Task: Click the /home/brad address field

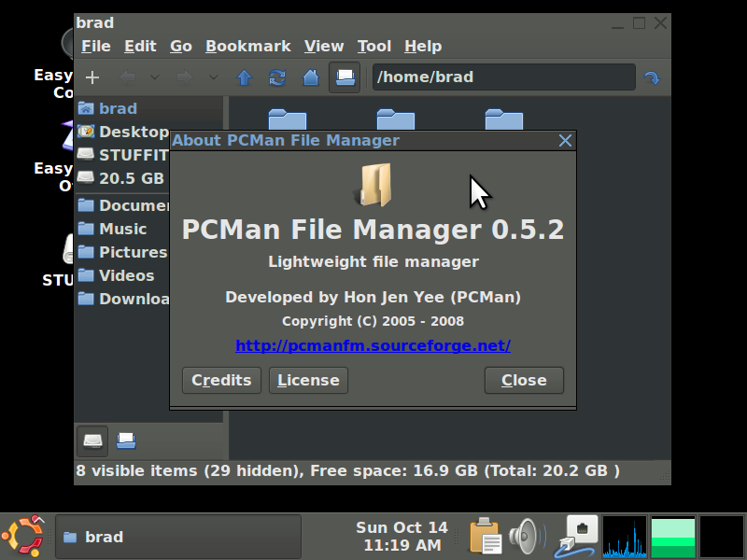Action: pyautogui.click(x=504, y=77)
